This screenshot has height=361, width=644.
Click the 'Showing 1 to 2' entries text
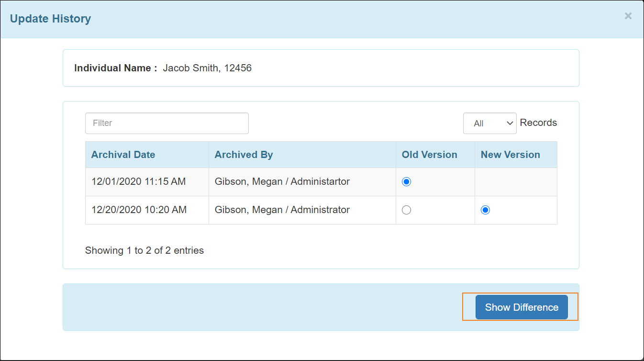(x=144, y=250)
